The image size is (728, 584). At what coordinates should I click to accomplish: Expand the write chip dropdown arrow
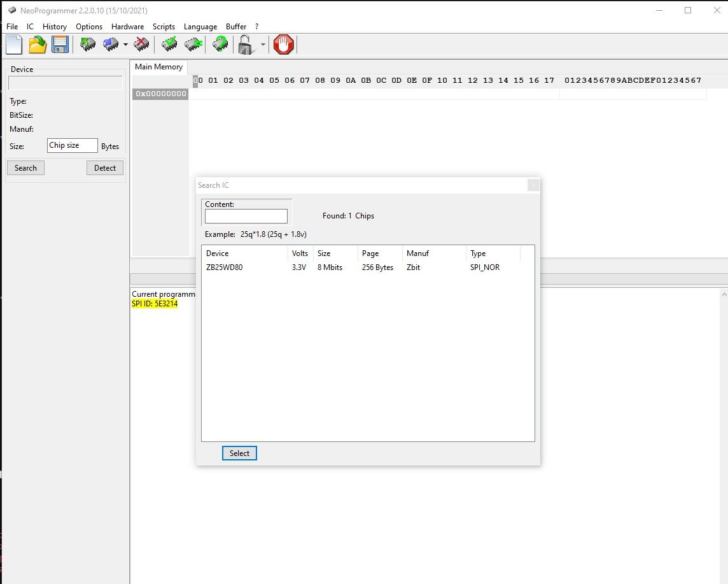tap(125, 45)
